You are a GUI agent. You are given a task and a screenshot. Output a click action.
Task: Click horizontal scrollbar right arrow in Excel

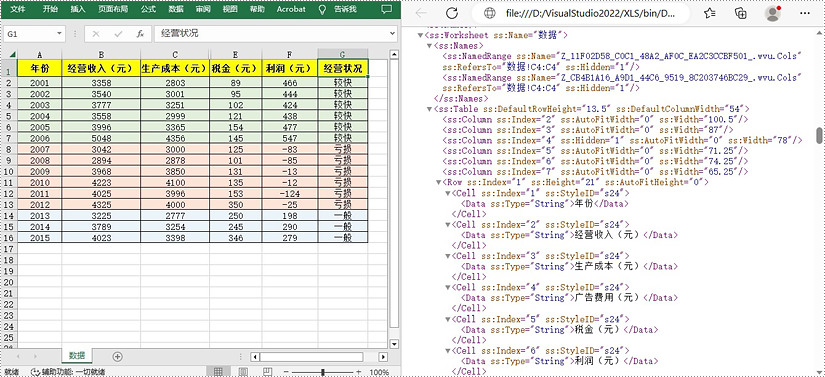tap(383, 356)
